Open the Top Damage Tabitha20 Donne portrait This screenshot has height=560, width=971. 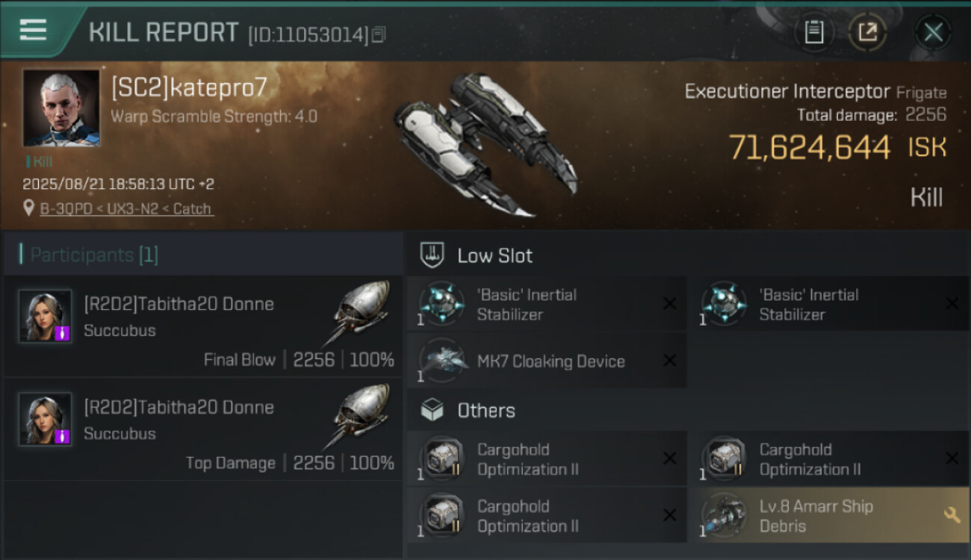point(45,420)
